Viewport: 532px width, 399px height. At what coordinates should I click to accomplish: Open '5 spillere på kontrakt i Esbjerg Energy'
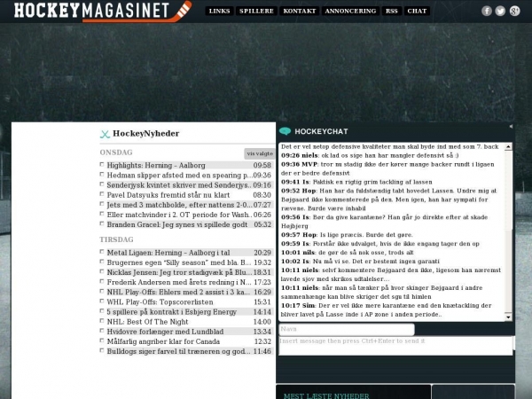[172, 312]
